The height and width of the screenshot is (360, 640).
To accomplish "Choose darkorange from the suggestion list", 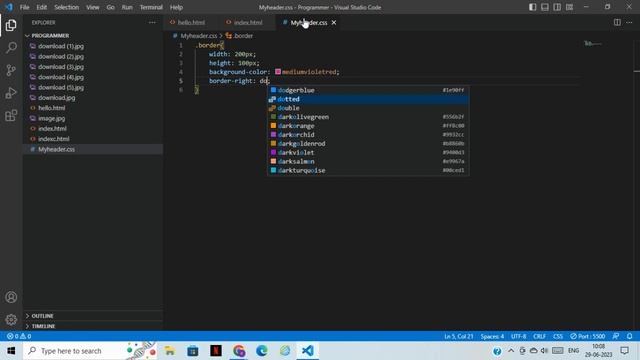I will (x=368, y=126).
